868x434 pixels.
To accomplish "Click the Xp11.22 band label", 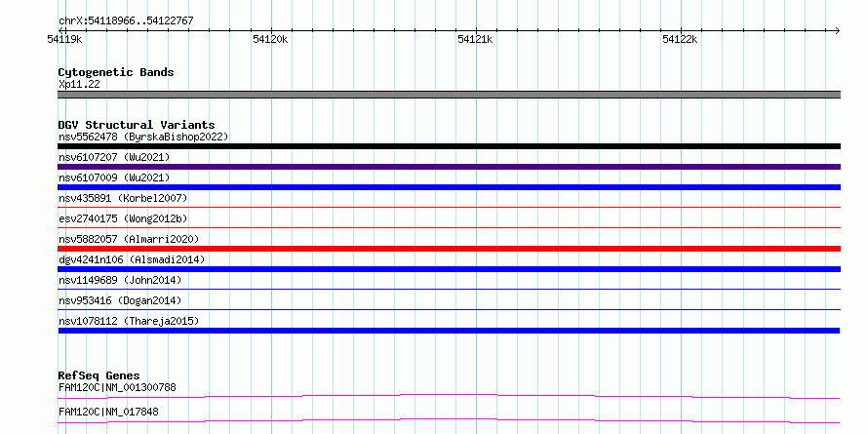I will (79, 85).
